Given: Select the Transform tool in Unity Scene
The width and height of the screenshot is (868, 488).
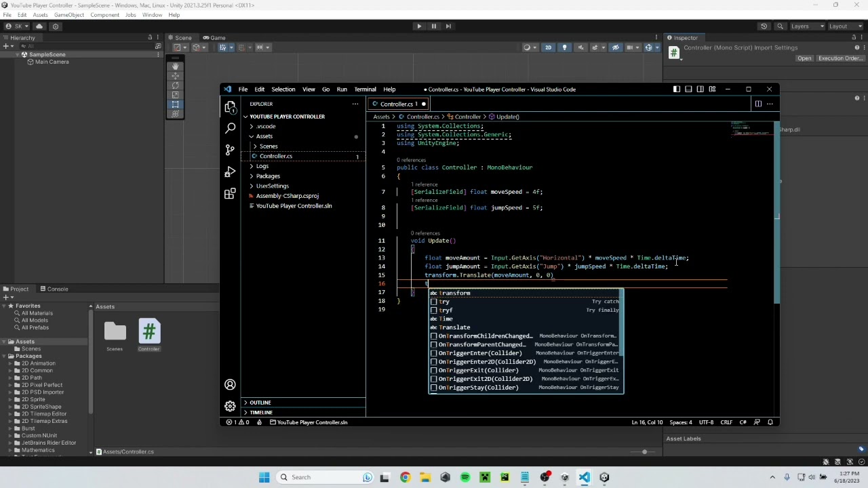Looking at the screenshot, I should coord(175,114).
